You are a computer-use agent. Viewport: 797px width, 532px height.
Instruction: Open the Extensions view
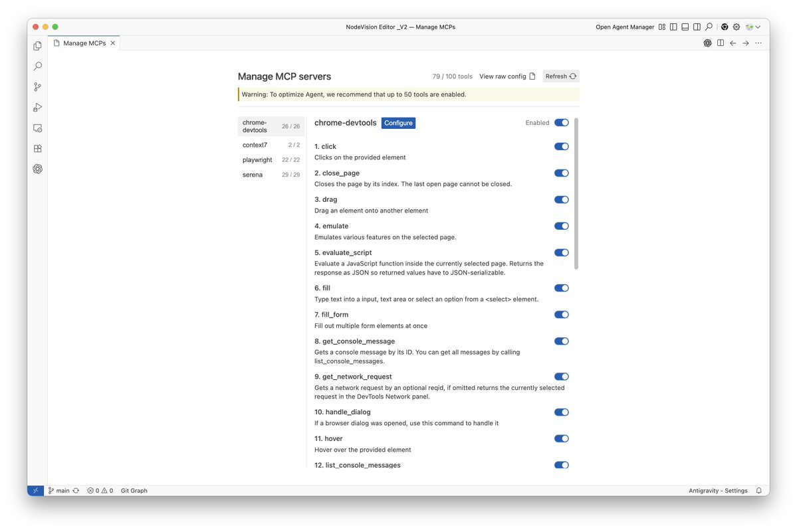[x=37, y=149]
